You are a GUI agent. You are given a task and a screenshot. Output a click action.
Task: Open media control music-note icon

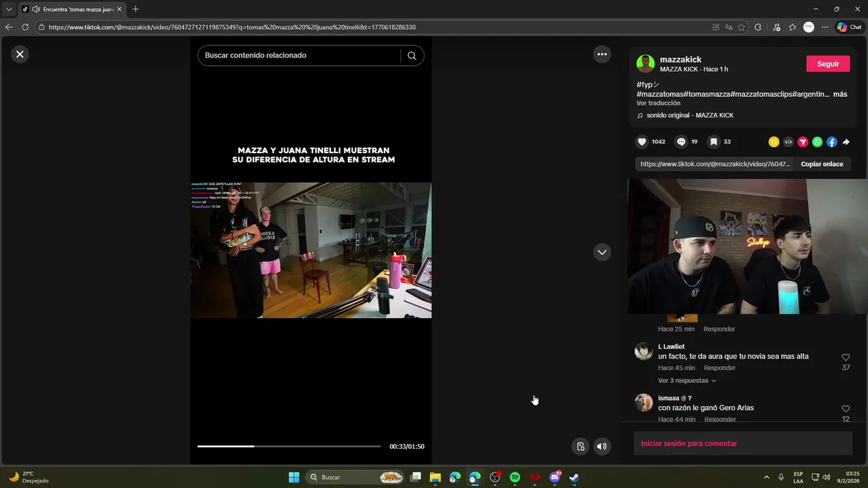(x=776, y=27)
